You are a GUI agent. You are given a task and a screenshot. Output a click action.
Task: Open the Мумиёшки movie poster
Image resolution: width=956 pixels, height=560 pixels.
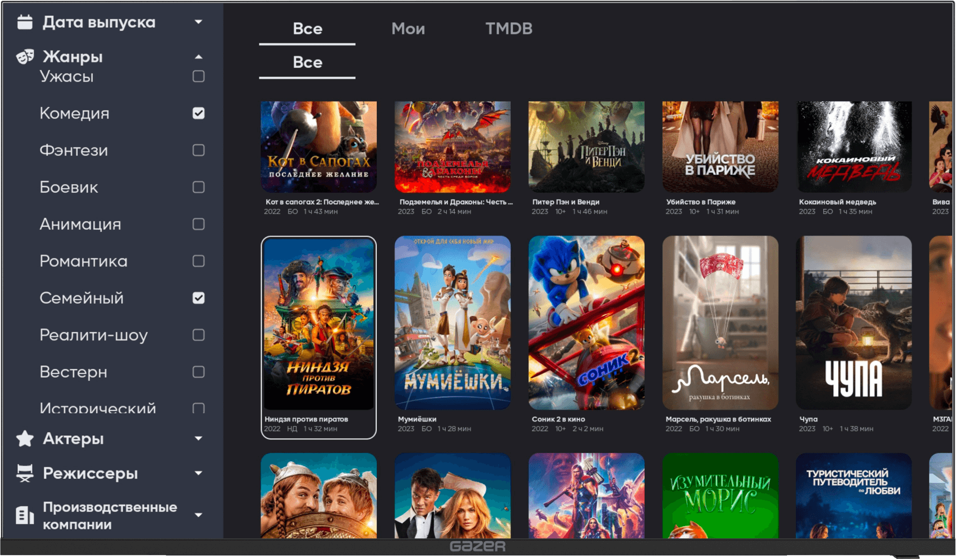pyautogui.click(x=452, y=323)
